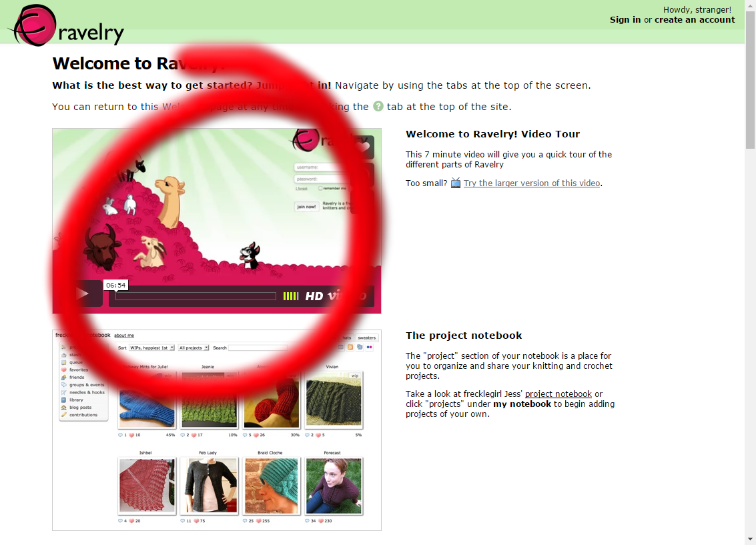Click the heart icon under Forecast showing 230
This screenshot has width=756, height=545.
[x=321, y=521]
